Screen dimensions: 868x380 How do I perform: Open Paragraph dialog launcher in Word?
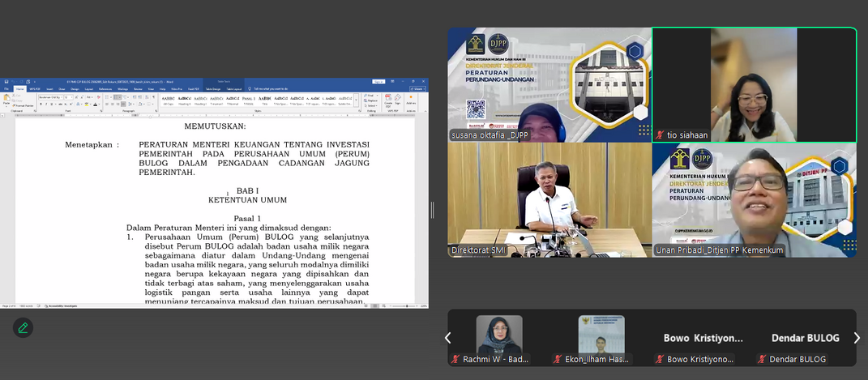pyautogui.click(x=156, y=111)
